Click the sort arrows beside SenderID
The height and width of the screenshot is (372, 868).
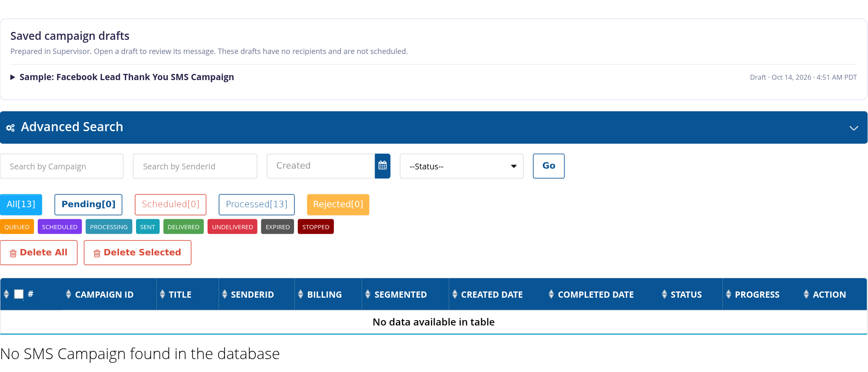pyautogui.click(x=225, y=294)
